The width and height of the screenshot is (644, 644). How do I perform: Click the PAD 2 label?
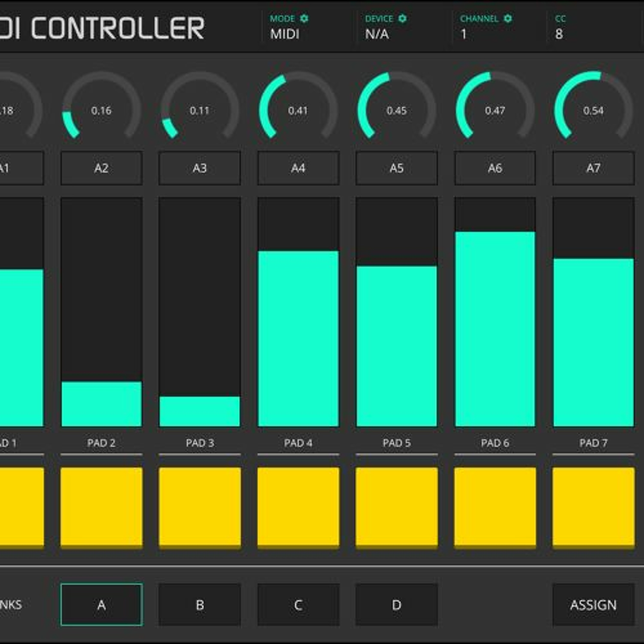click(101, 443)
